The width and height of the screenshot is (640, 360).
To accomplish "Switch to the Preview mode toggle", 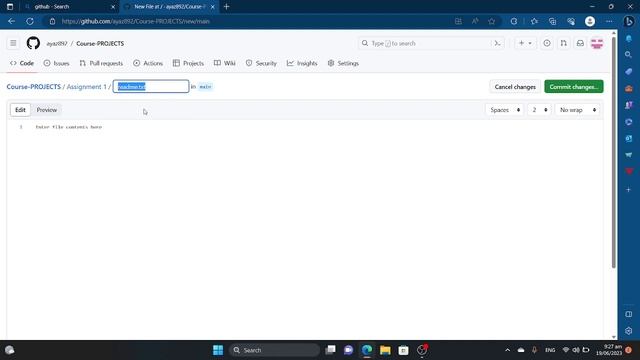I will click(x=47, y=110).
